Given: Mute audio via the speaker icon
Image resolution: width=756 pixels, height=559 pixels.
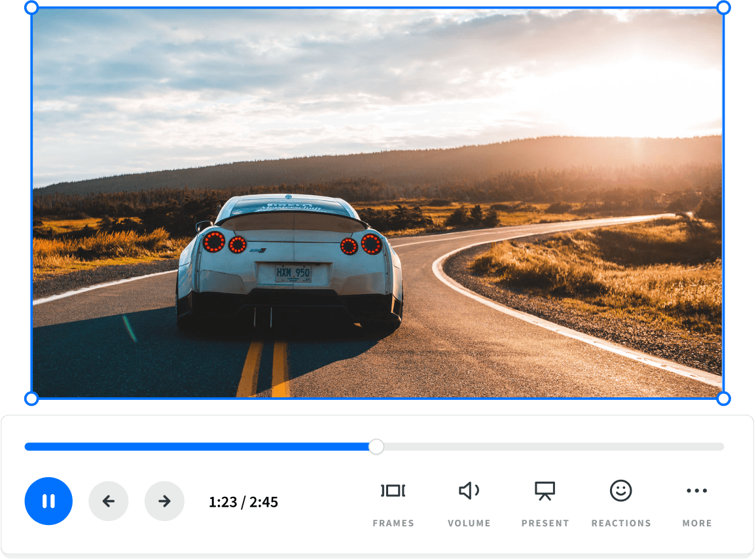Looking at the screenshot, I should pos(469,491).
